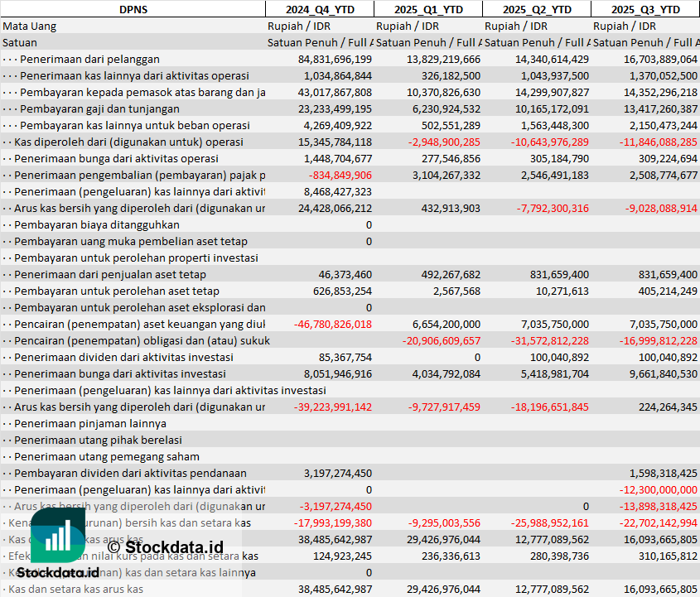The width and height of the screenshot is (700, 597).
Task: Select the 2024_Q4_YTD column header
Action: pos(319,9)
